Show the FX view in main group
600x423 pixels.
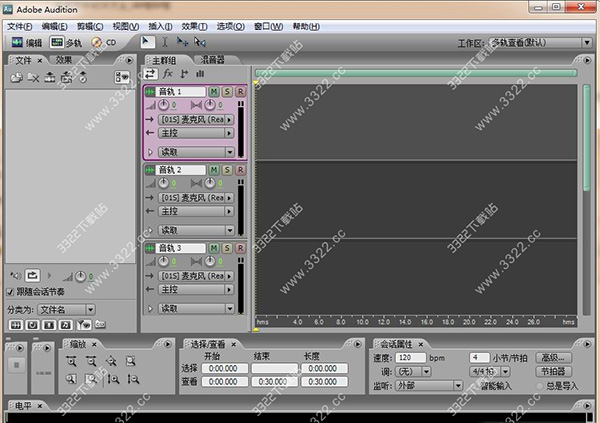[168, 74]
